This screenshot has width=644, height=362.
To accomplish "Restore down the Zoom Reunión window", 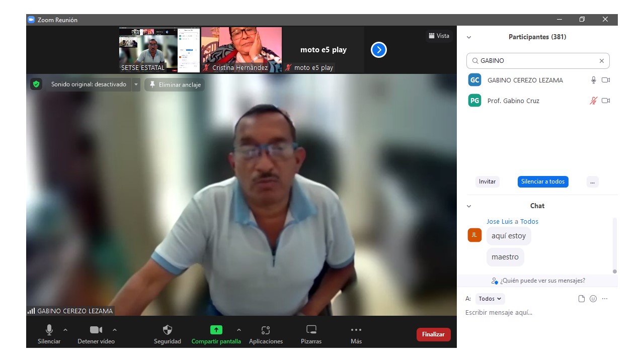I will 582,20.
